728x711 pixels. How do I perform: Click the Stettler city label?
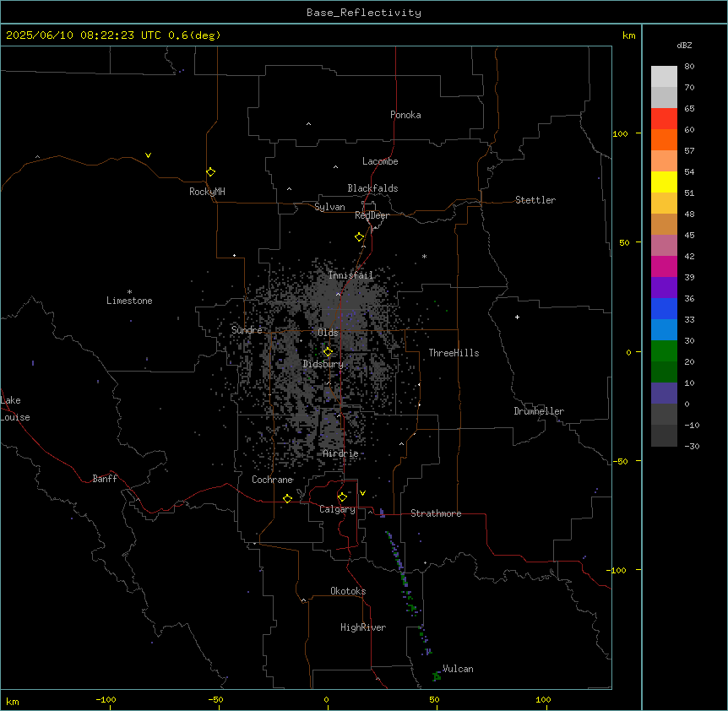pos(535,200)
